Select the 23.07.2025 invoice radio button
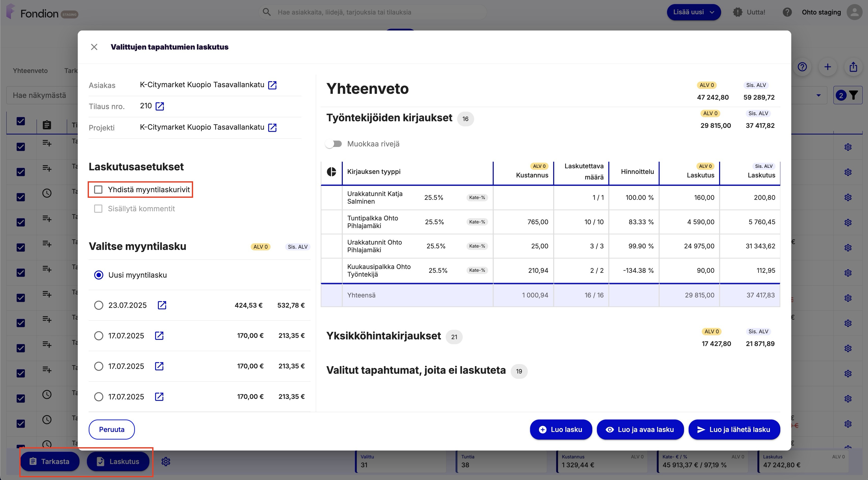Screen dimensions: 868x480 (x=99, y=305)
